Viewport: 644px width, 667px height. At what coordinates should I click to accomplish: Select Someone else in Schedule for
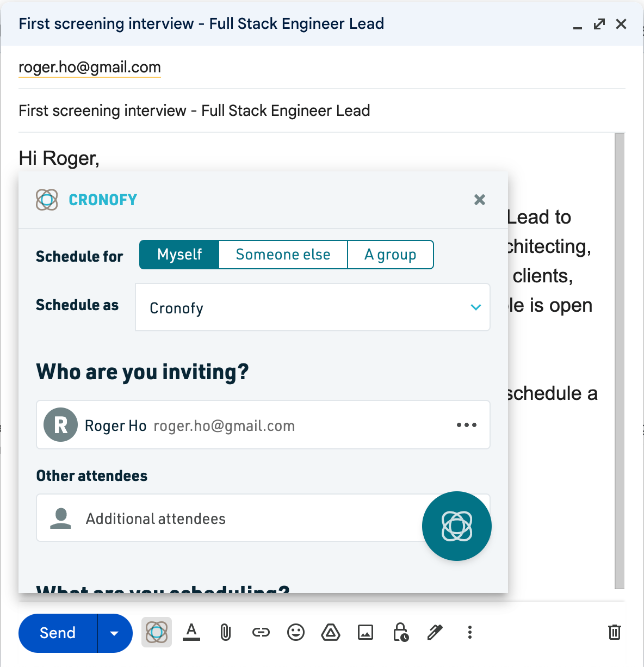pyautogui.click(x=283, y=255)
